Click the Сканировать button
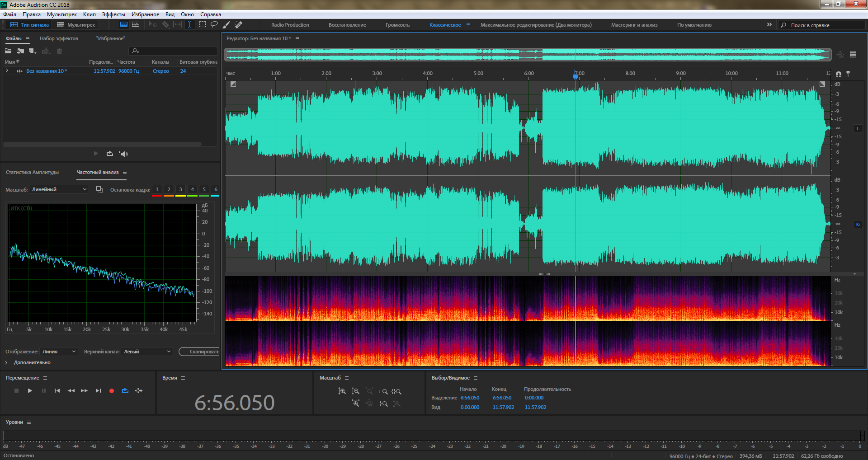Screen dimensions: 868x460 point(200,352)
